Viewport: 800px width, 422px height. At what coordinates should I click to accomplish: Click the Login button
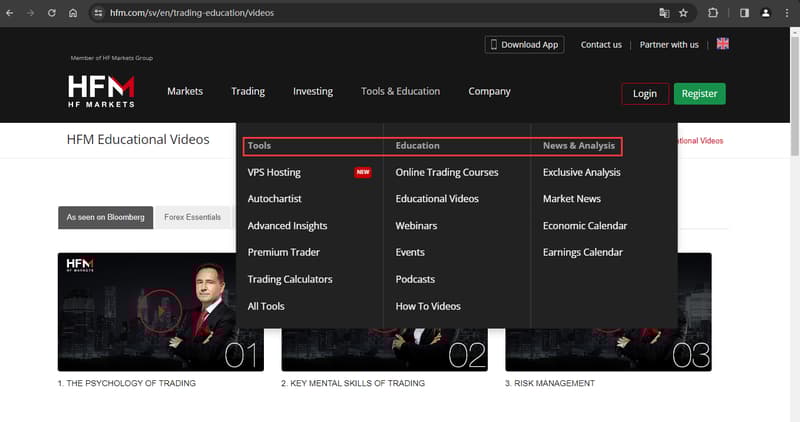(x=645, y=93)
